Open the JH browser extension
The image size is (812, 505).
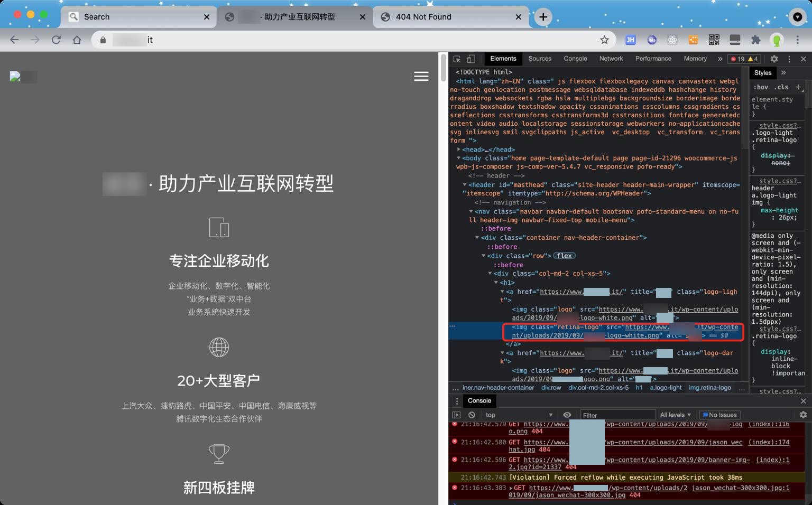point(630,40)
